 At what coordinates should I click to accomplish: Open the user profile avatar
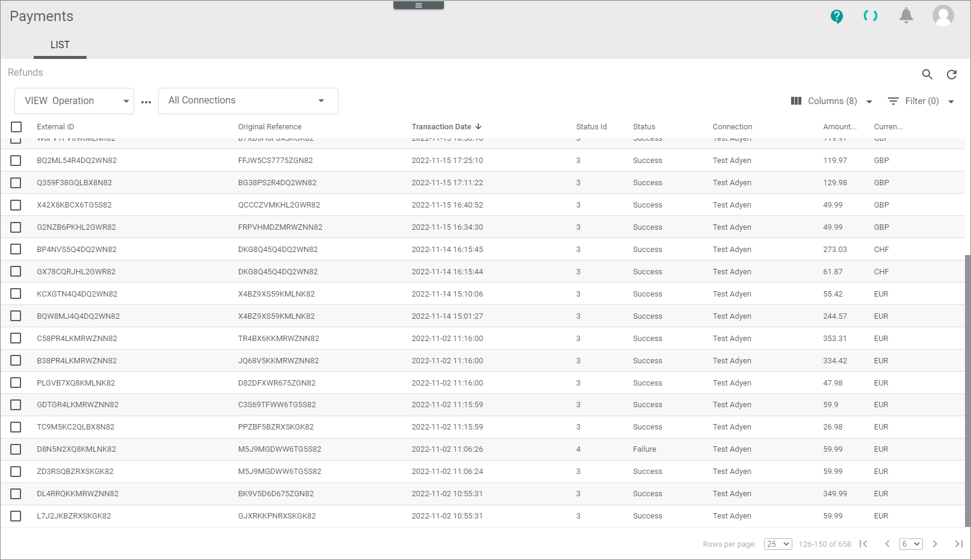[x=943, y=16]
